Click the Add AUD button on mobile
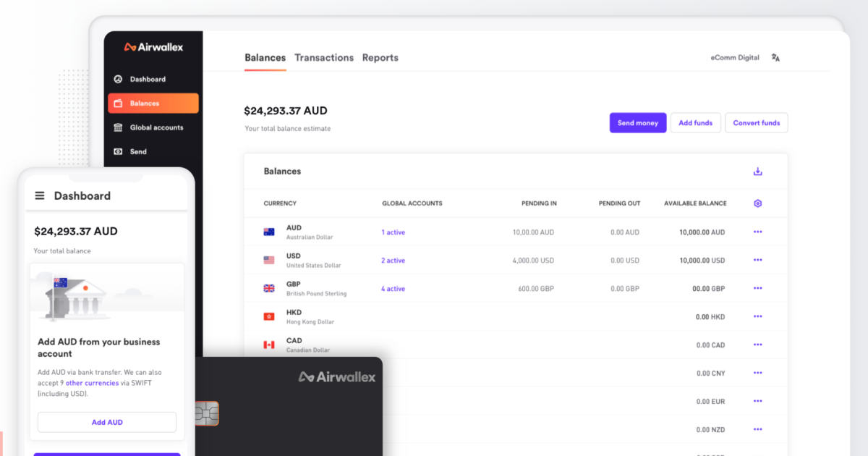This screenshot has height=456, width=868. coord(107,422)
